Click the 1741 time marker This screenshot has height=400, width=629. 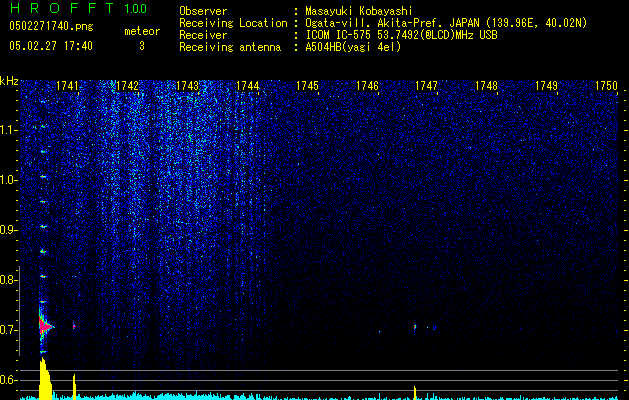[67, 85]
